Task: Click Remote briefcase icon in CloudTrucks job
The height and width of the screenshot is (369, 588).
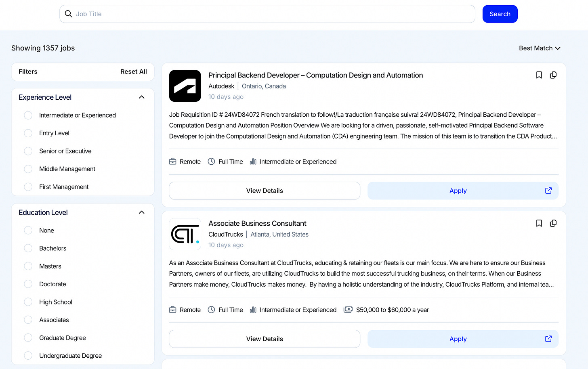Action: click(x=173, y=310)
